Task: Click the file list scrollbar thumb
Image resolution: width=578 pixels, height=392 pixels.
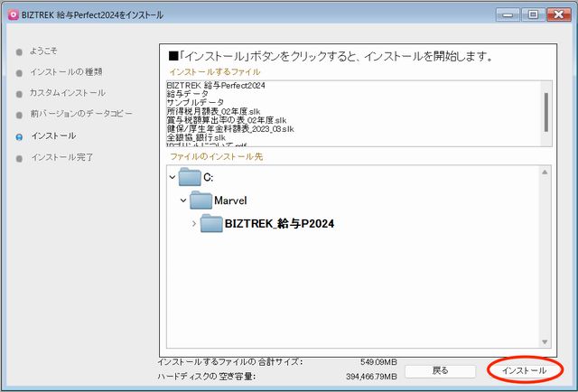Action: [545, 112]
